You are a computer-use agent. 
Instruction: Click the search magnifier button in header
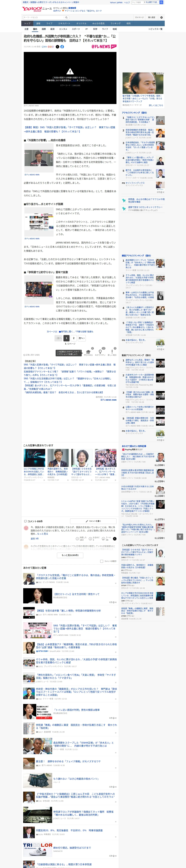click(66, 18)
